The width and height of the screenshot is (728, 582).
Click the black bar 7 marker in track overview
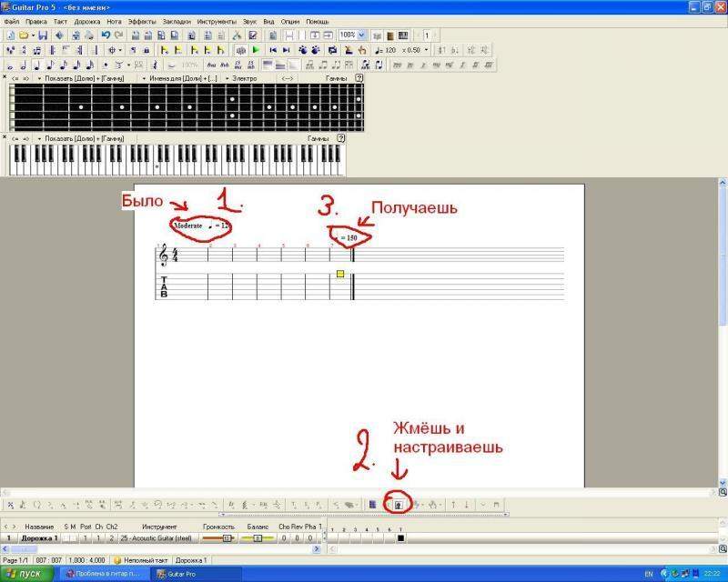(x=400, y=538)
